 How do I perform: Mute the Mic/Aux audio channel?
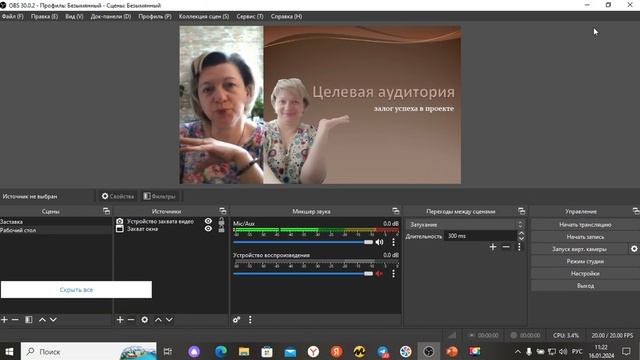click(x=380, y=242)
